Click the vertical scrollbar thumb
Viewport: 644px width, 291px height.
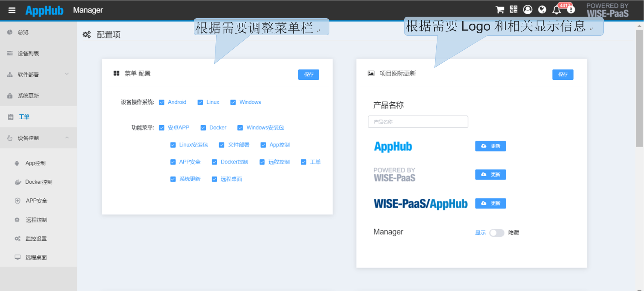(x=639, y=88)
